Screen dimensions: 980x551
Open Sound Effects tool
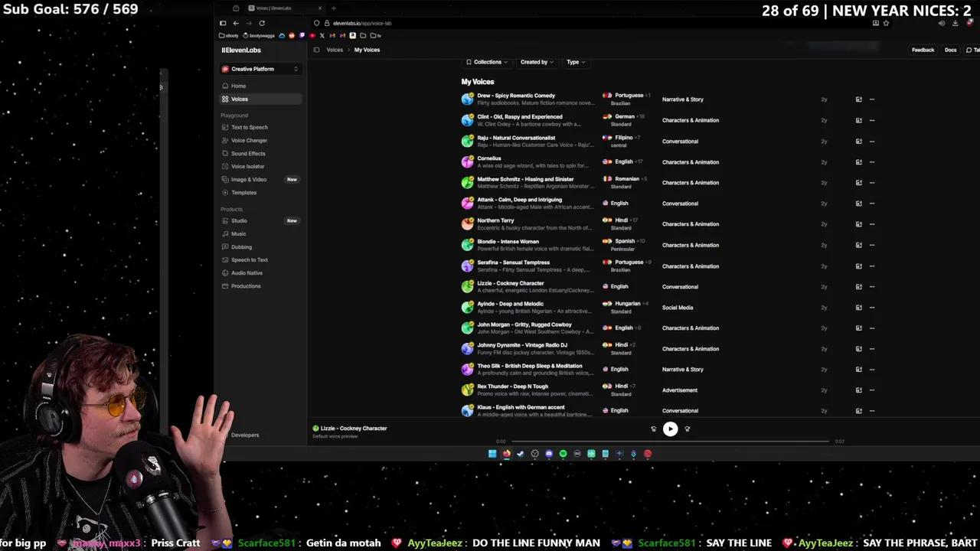pos(260,153)
